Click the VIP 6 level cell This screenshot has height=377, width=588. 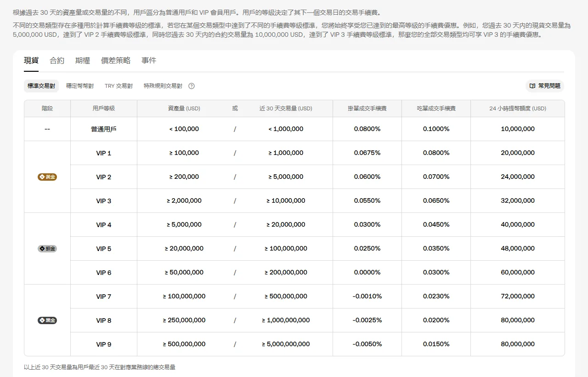(x=104, y=273)
